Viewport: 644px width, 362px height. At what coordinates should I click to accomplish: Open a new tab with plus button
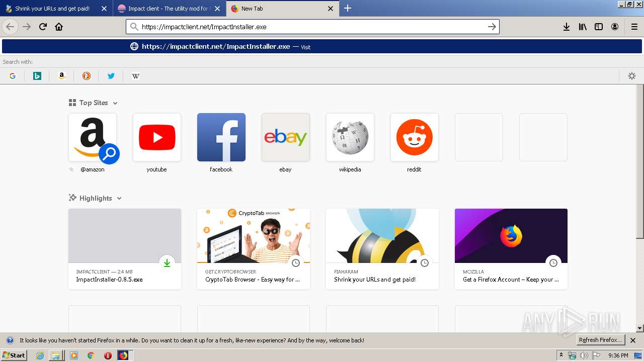coord(348,8)
